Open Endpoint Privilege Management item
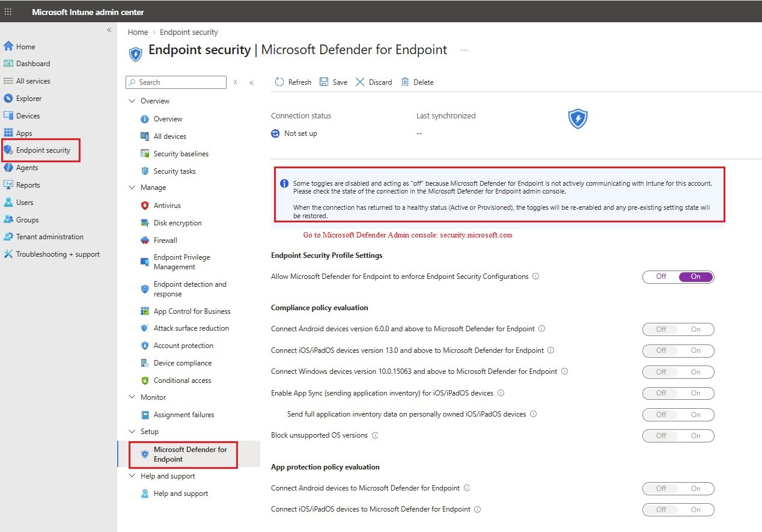The image size is (762, 532). 182,262
